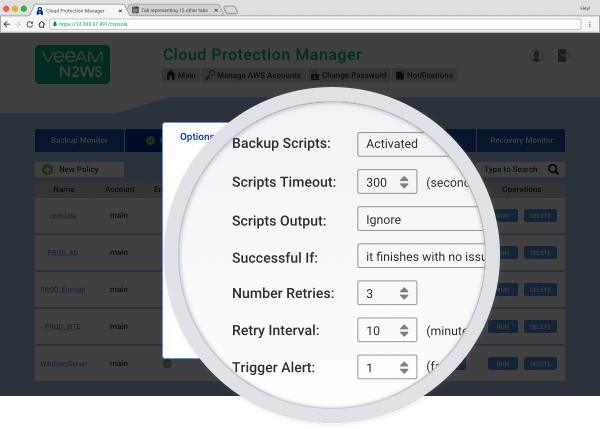Click the search magnifier icon
This screenshot has height=429, width=600.
(553, 169)
